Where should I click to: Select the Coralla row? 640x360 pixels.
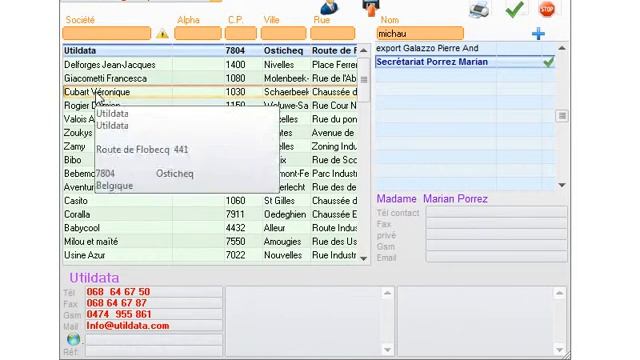[210, 214]
